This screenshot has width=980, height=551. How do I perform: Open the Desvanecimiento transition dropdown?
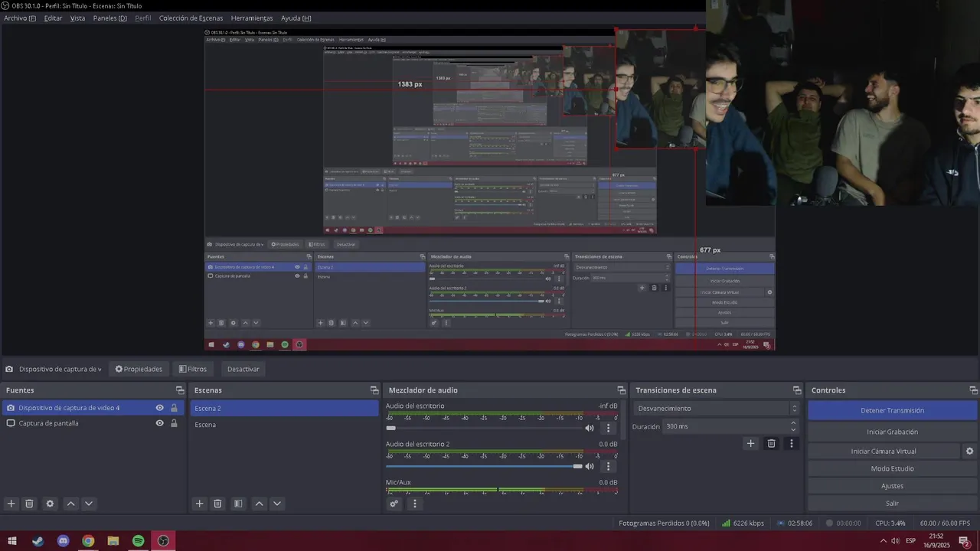[716, 409]
